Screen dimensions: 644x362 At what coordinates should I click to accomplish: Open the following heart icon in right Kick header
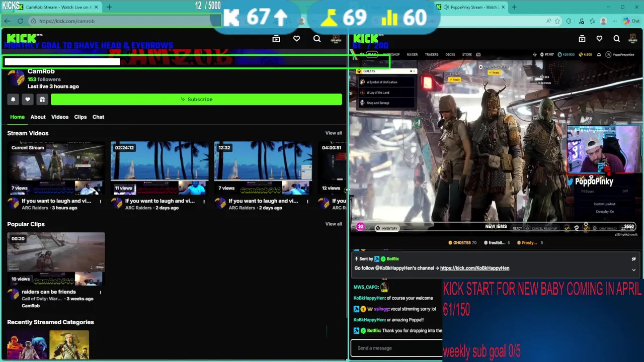[599, 39]
